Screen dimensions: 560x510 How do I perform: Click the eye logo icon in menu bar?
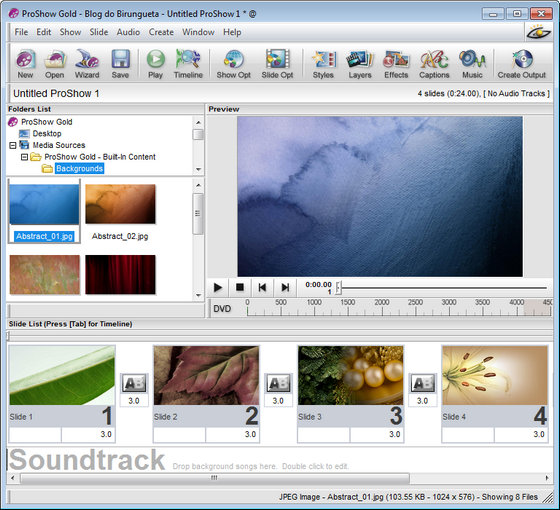click(539, 32)
